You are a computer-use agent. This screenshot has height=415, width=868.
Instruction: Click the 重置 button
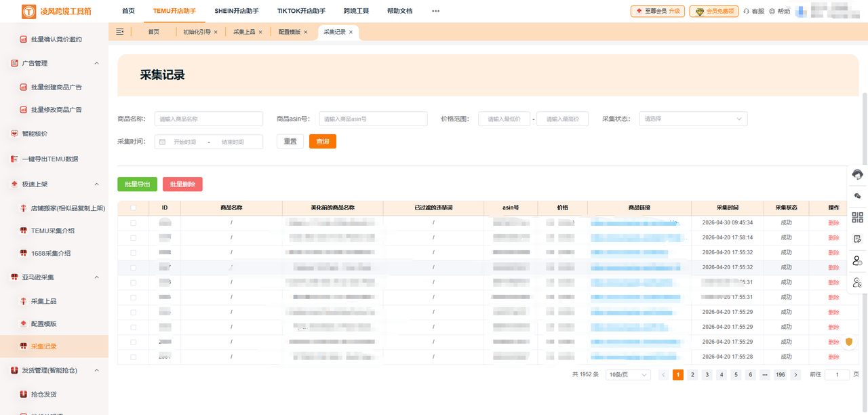[290, 141]
